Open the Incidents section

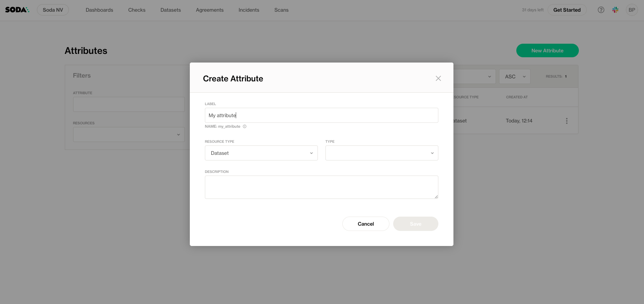pyautogui.click(x=249, y=10)
